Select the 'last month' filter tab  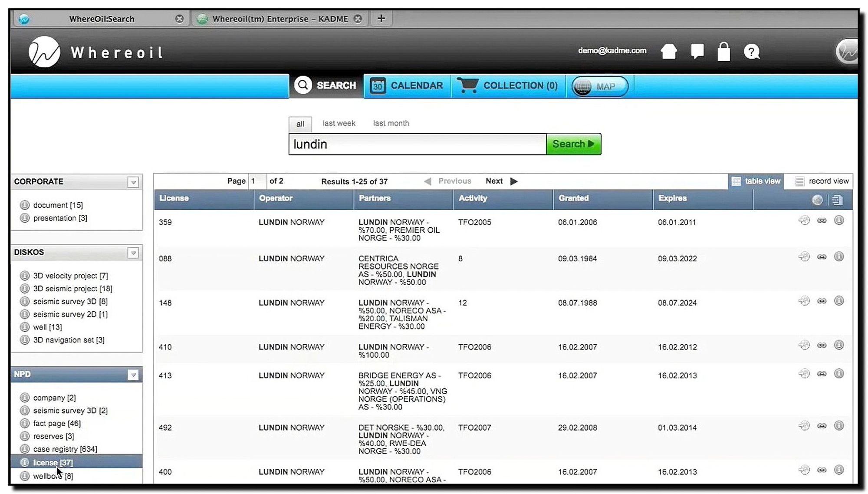[x=391, y=123]
